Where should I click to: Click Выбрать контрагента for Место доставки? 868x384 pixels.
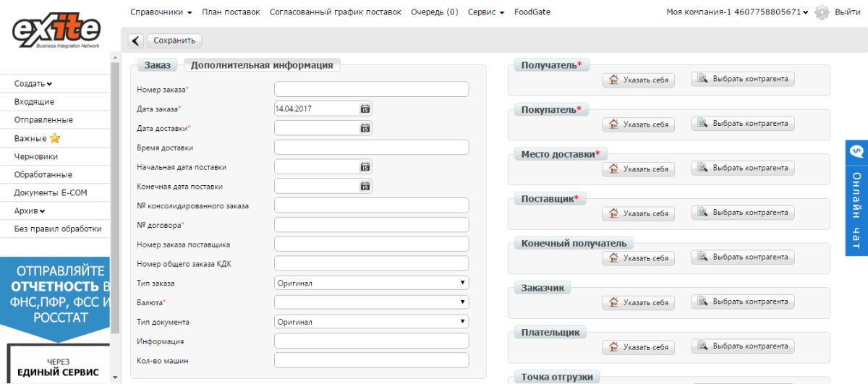click(743, 168)
